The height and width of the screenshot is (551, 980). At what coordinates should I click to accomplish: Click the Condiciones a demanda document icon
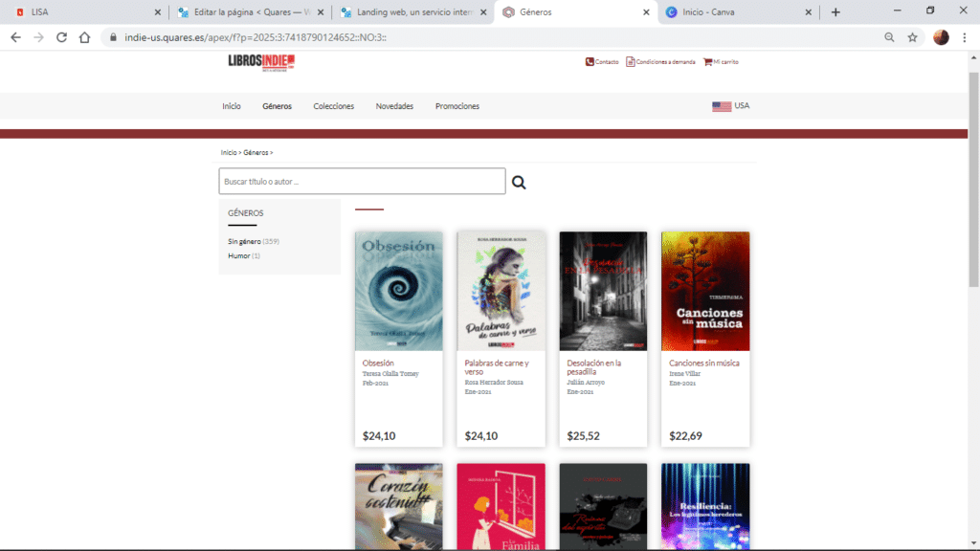coord(630,62)
